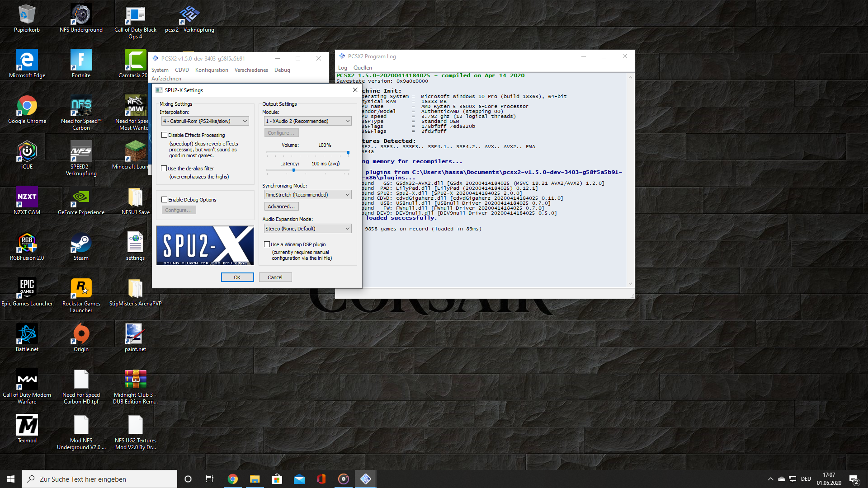Screen dimensions: 868x488
Task: Launch Battle.net desktop shortcut
Action: click(27, 338)
